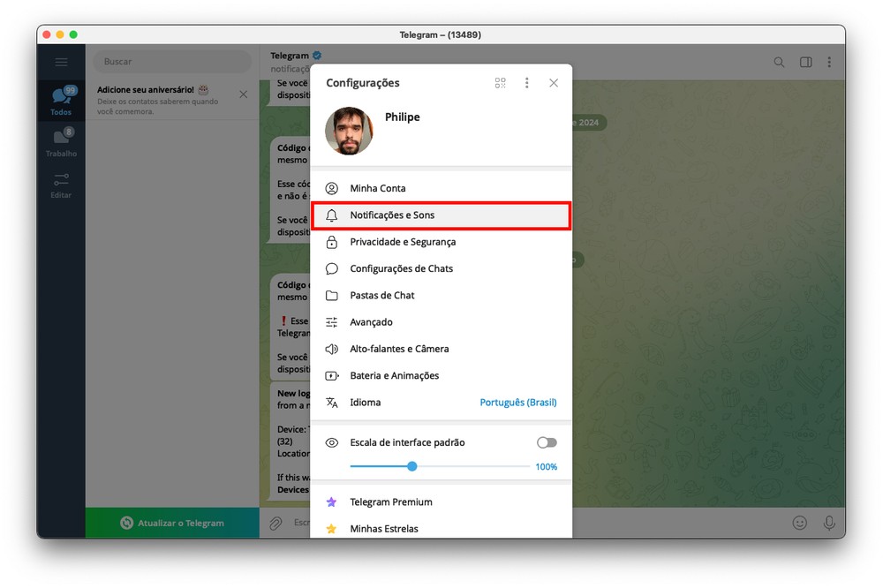Select the Todos chat folder
Image resolution: width=883 pixels, height=588 pixels.
coord(61,101)
